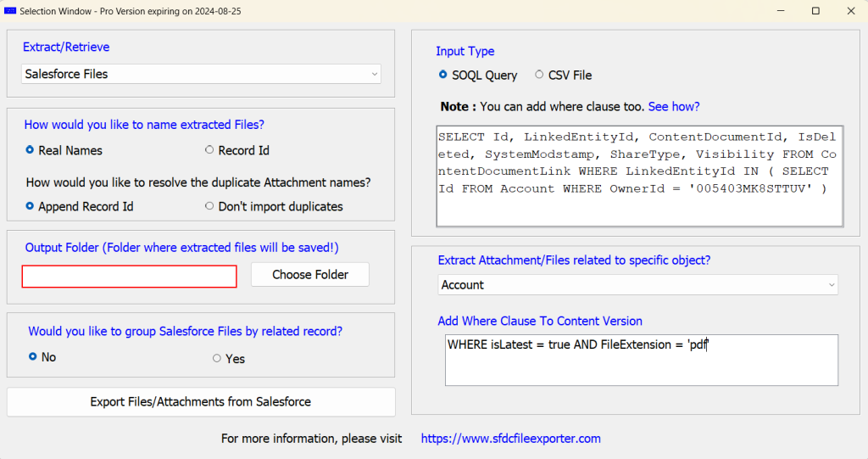
Task: Maximize the Selection Window
Action: (x=815, y=11)
